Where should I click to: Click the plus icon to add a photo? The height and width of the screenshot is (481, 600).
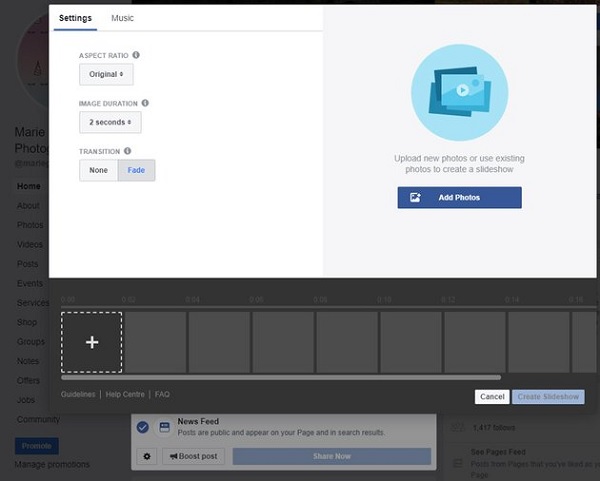tap(92, 342)
